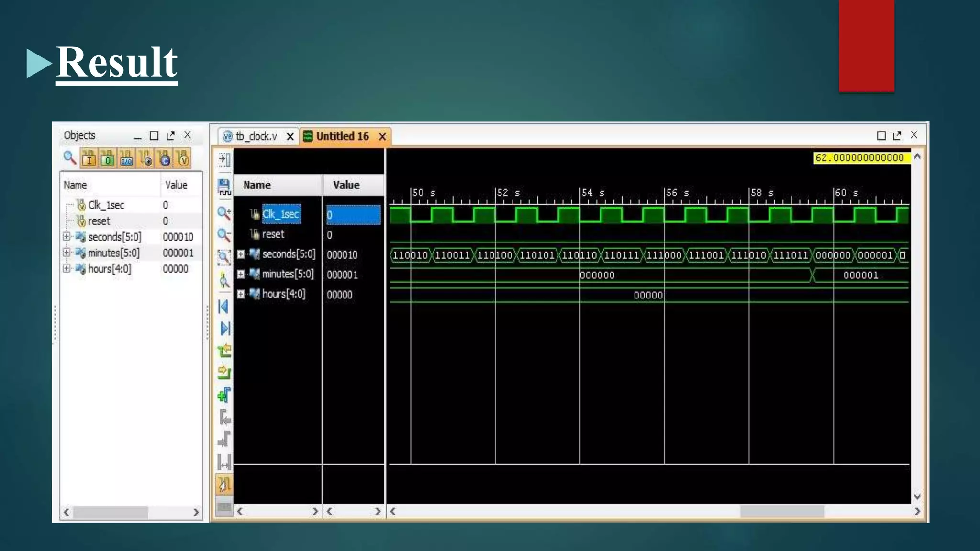Click the waveform-options arrow icon atop the waveform toolbar
980x551 pixels.
click(224, 159)
